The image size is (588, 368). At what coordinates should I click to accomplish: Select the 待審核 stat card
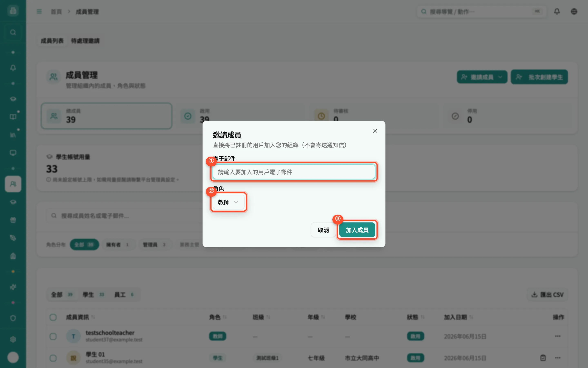point(374,116)
